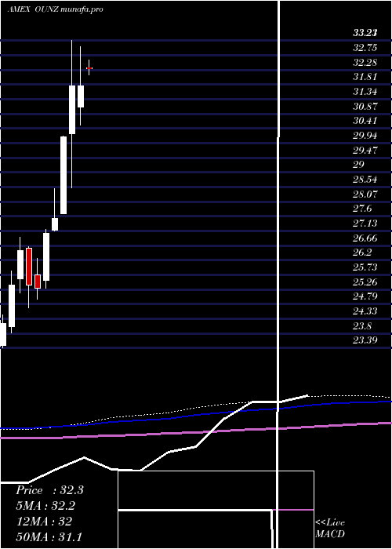Click the 50MA : 31.1 readout
Screen dimensions: 392x549
pyautogui.click(x=49, y=536)
